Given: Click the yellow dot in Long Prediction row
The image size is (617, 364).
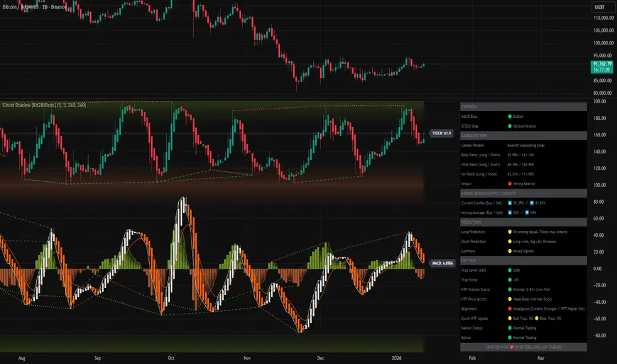Looking at the screenshot, I should (510, 232).
